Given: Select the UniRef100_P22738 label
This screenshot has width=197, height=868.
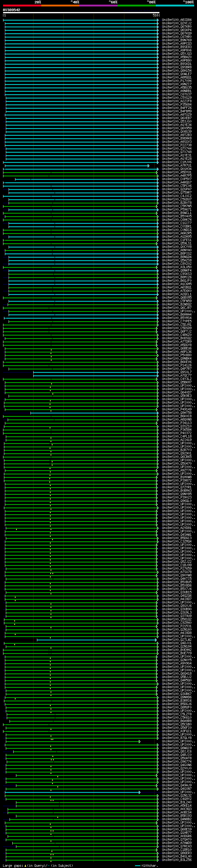Looking at the screenshot, I should (177, 145).
